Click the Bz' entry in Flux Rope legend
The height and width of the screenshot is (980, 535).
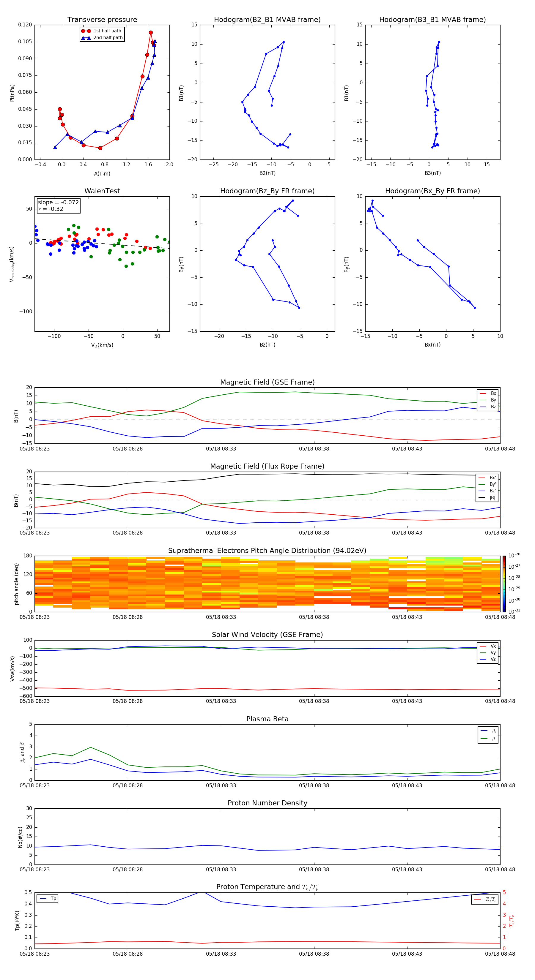487,491
